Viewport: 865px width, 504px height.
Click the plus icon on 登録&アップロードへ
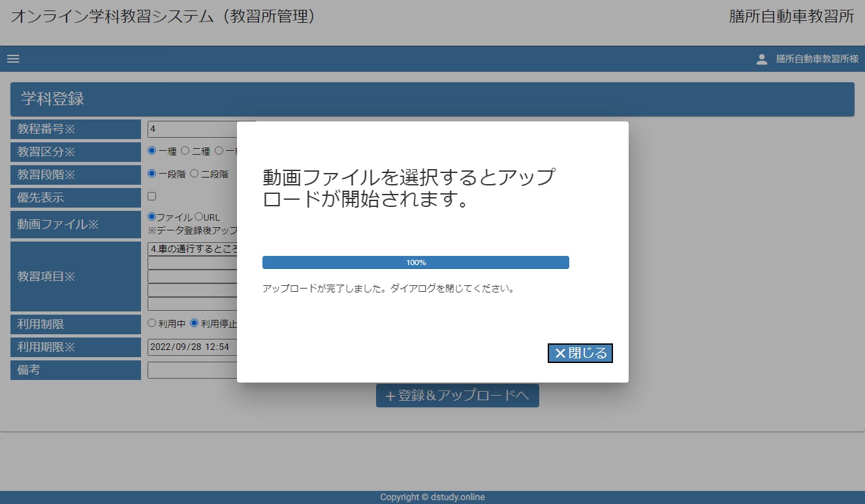[390, 396]
